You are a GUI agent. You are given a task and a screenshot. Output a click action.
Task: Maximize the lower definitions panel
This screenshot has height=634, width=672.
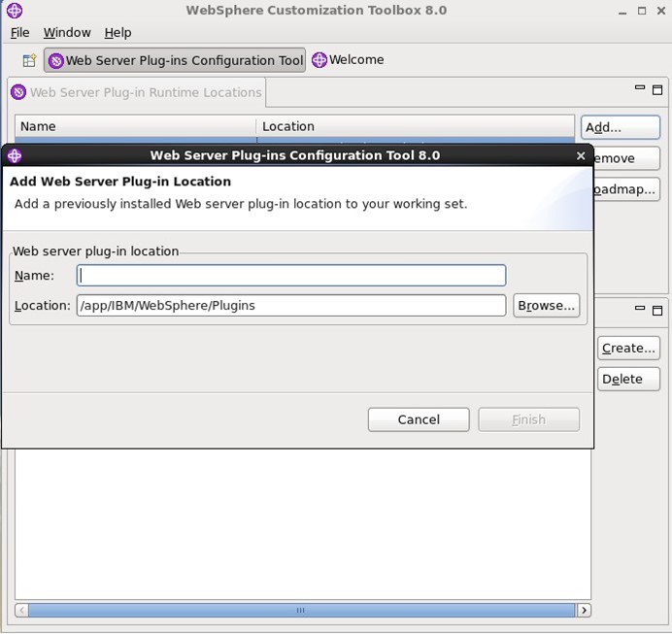tap(657, 311)
